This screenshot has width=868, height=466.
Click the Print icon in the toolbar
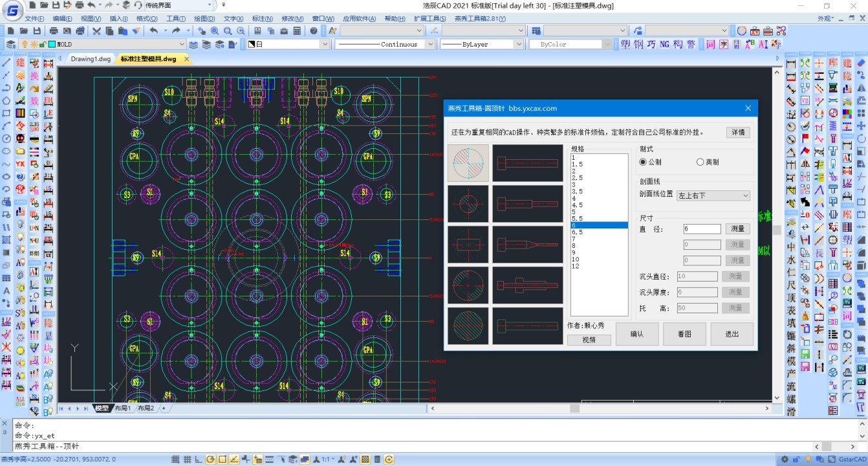pyautogui.click(x=53, y=31)
